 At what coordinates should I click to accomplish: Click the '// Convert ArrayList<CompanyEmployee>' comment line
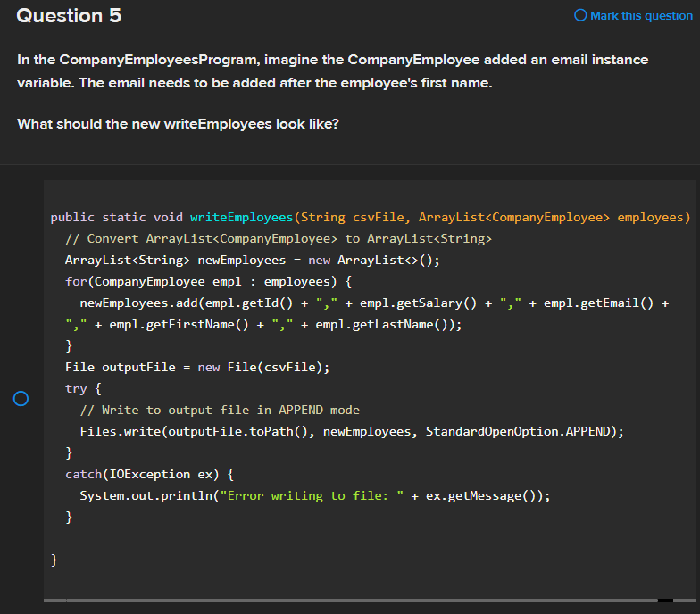[279, 239]
